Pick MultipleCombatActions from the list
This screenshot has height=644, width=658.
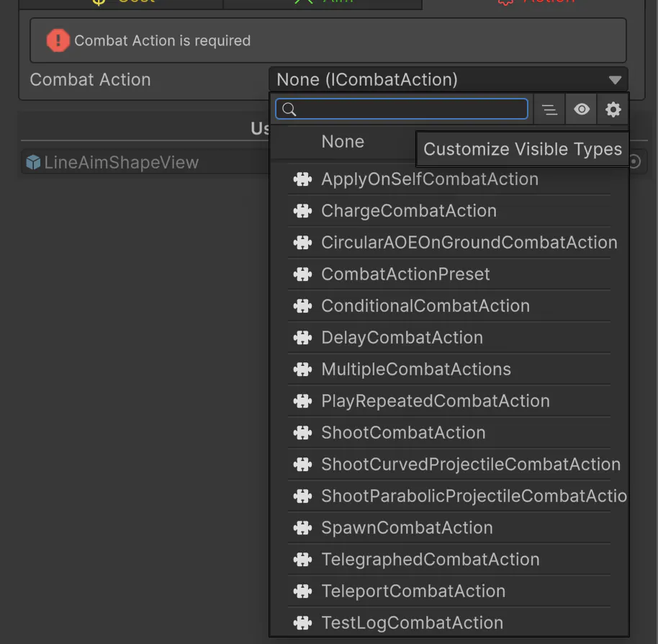pos(449,370)
